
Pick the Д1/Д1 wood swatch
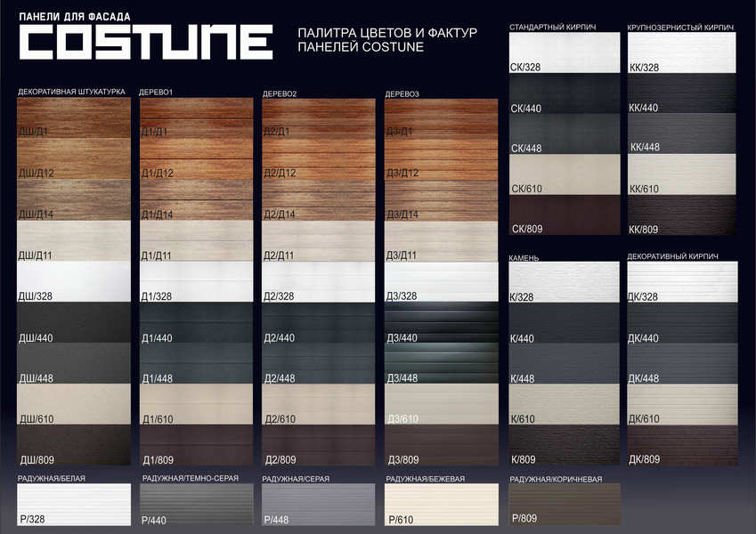coord(196,118)
